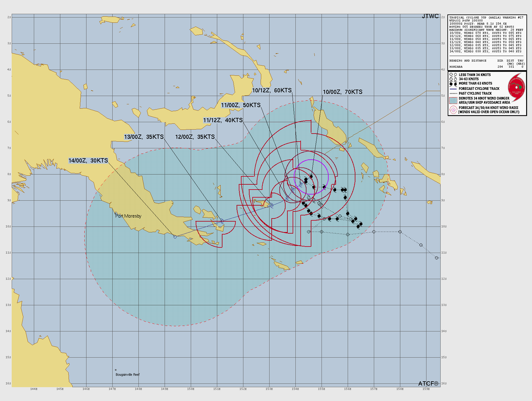Click the Port Moresby city label
The height and width of the screenshot is (401, 532).
pyautogui.click(x=128, y=216)
